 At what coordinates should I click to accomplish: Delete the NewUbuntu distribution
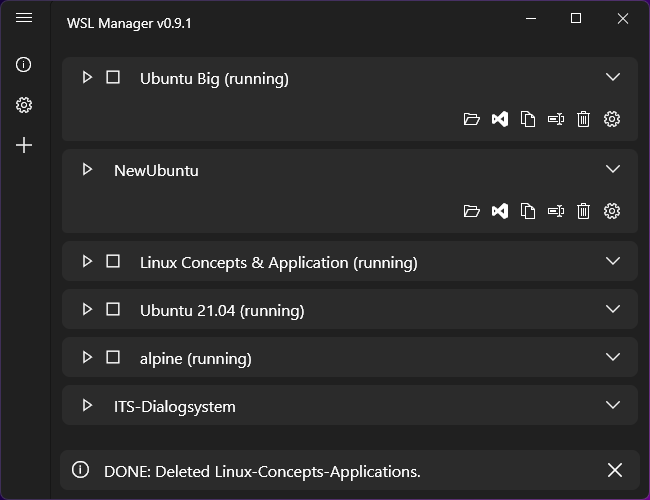click(x=584, y=211)
